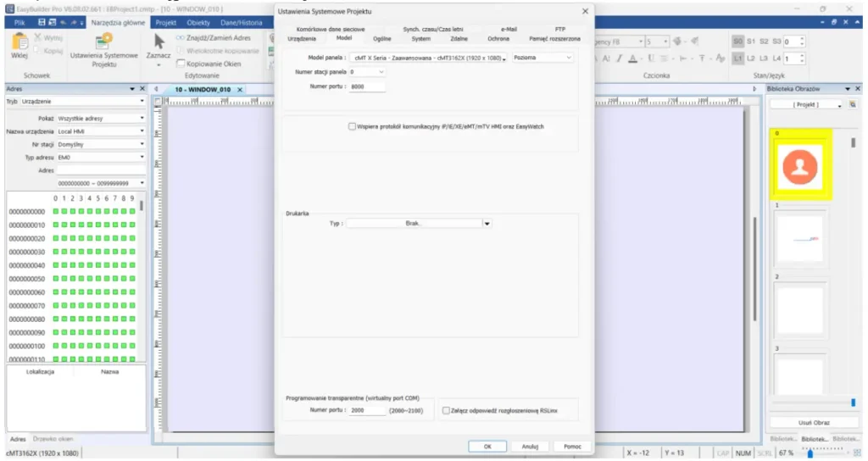Click the zoom slider in status bar
Image resolution: width=868 pixels, height=461 pixels.
coord(810,453)
